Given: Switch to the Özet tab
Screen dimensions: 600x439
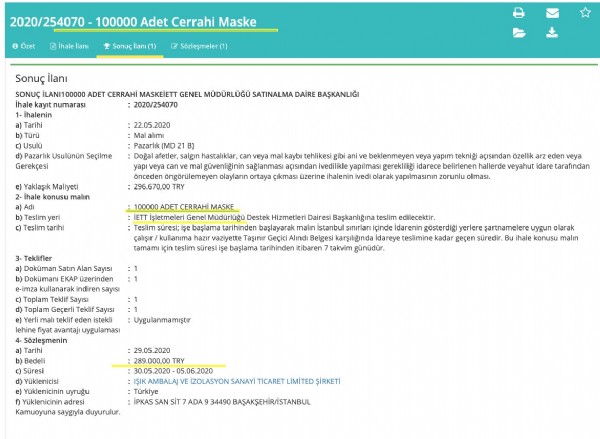Looking at the screenshot, I should (22, 46).
